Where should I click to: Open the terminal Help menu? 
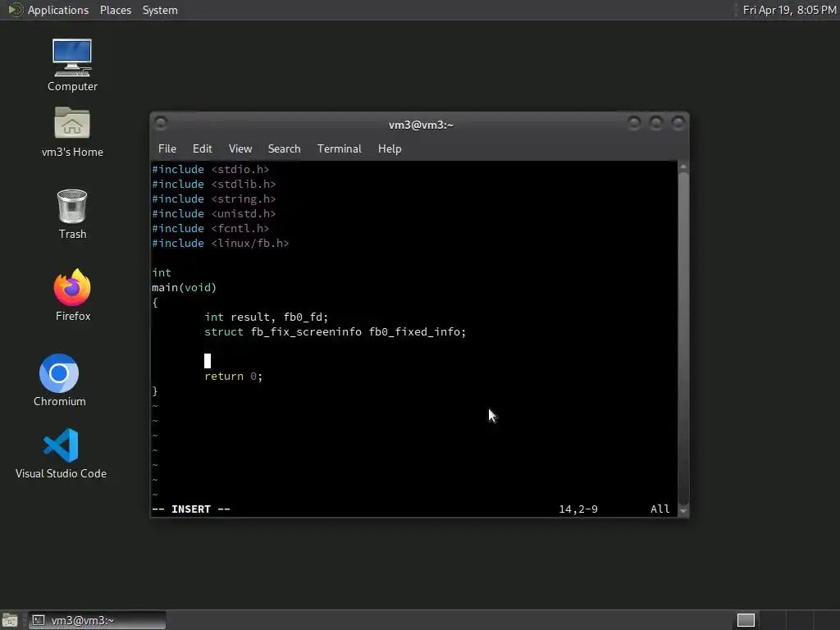click(x=390, y=149)
